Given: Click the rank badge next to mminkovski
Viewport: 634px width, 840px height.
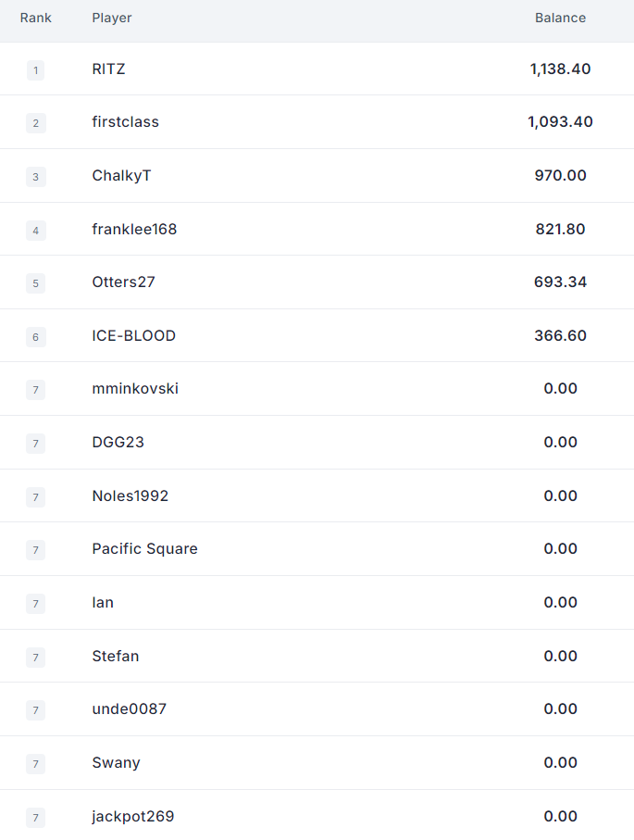Looking at the screenshot, I should coord(36,390).
